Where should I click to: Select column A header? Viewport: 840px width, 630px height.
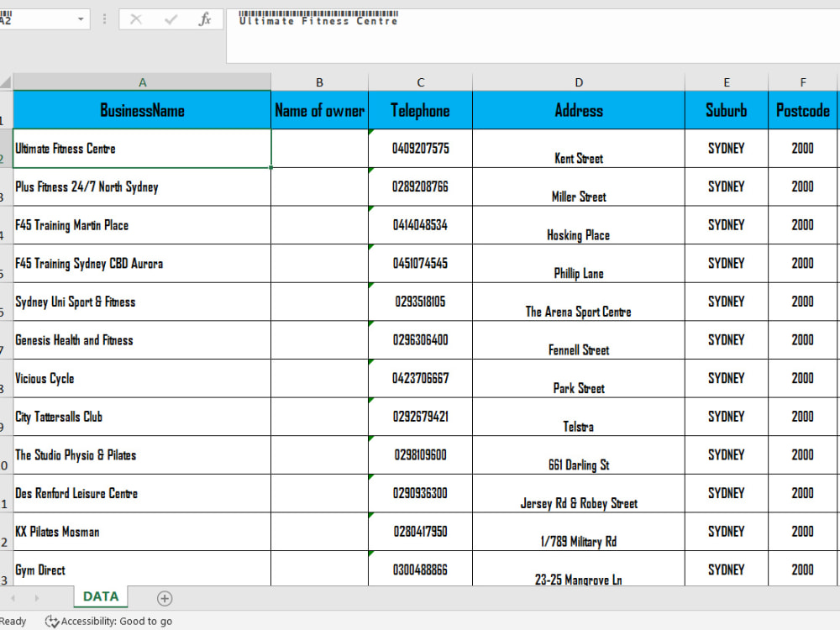[x=142, y=82]
